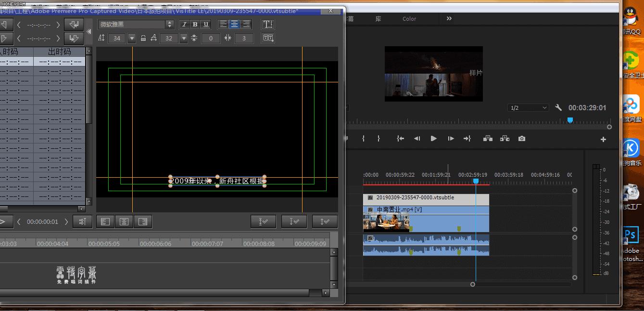Click the vertical text tool icon
This screenshot has width=644, height=311.
point(268,25)
